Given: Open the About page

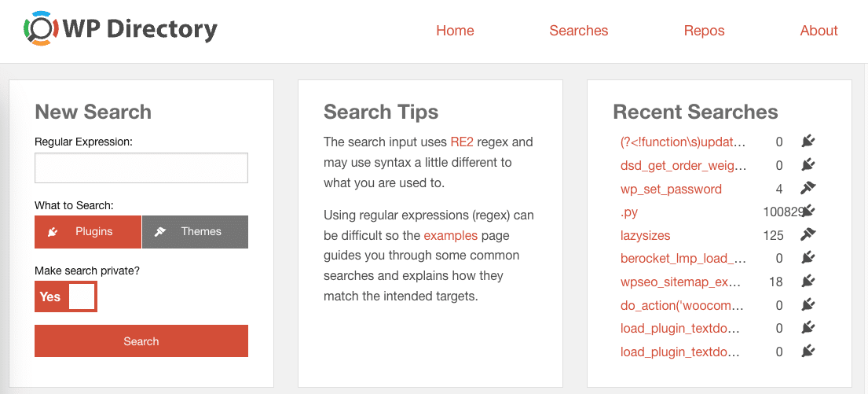Looking at the screenshot, I should click(x=819, y=31).
